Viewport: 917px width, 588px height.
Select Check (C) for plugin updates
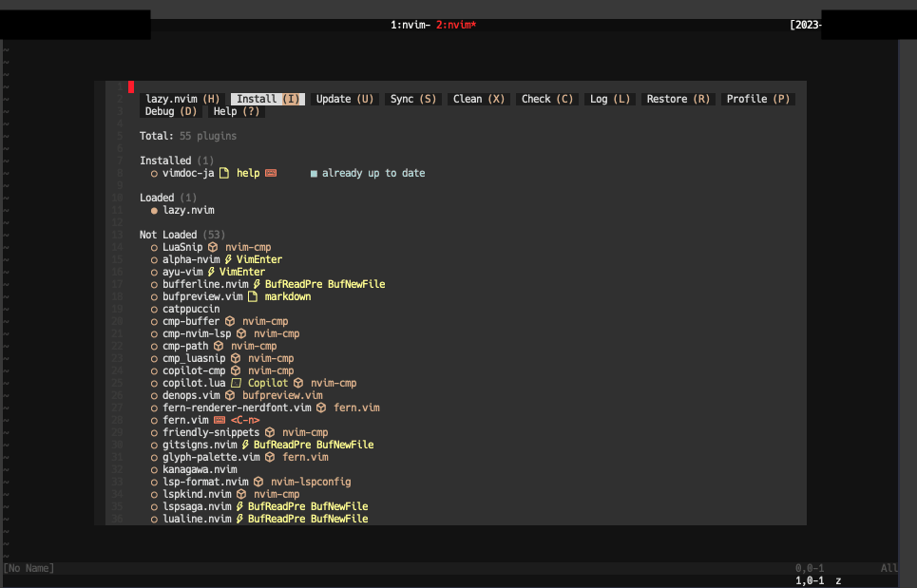546,99
